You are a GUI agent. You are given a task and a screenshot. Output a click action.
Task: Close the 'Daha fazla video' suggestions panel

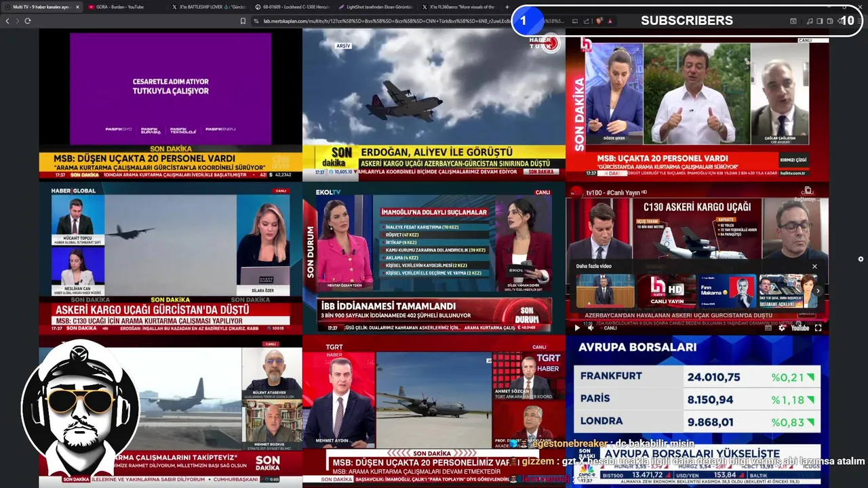coord(814,266)
